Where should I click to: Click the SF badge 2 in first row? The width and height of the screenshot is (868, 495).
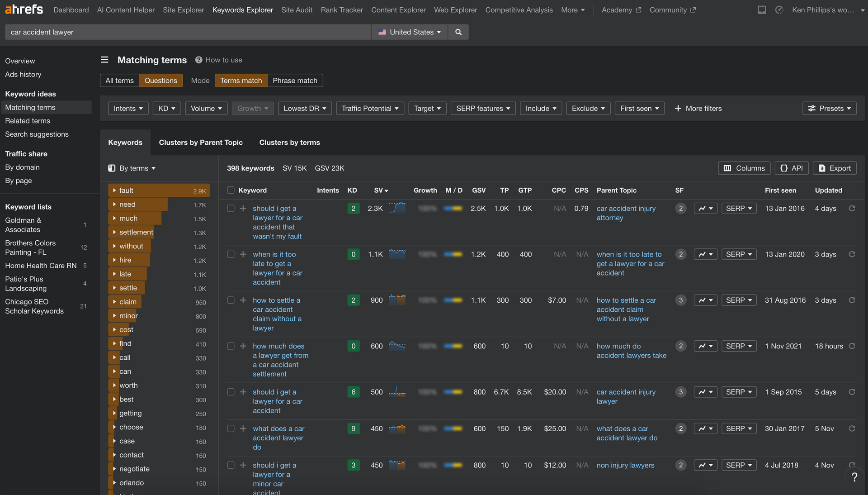tap(681, 209)
